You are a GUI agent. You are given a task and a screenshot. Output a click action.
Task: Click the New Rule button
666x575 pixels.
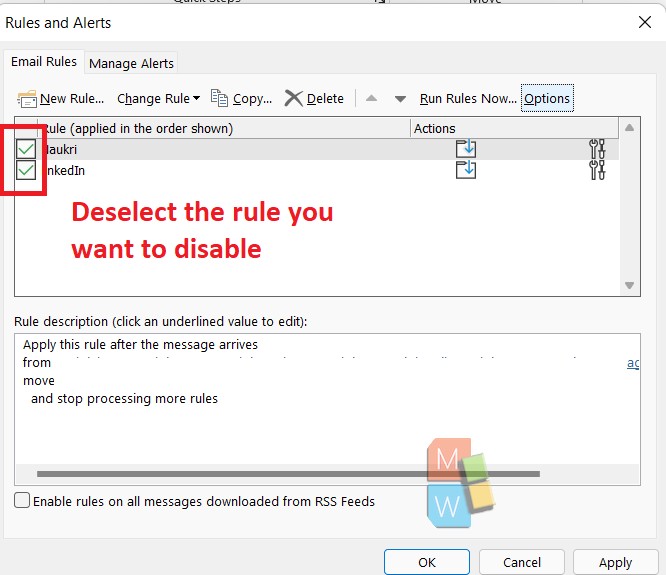[x=61, y=99]
